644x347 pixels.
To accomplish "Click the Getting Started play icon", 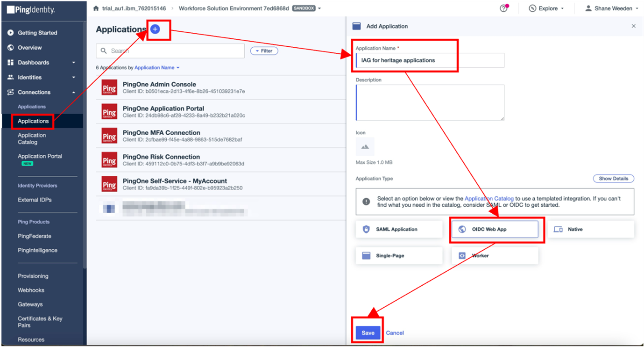I will pos(10,33).
